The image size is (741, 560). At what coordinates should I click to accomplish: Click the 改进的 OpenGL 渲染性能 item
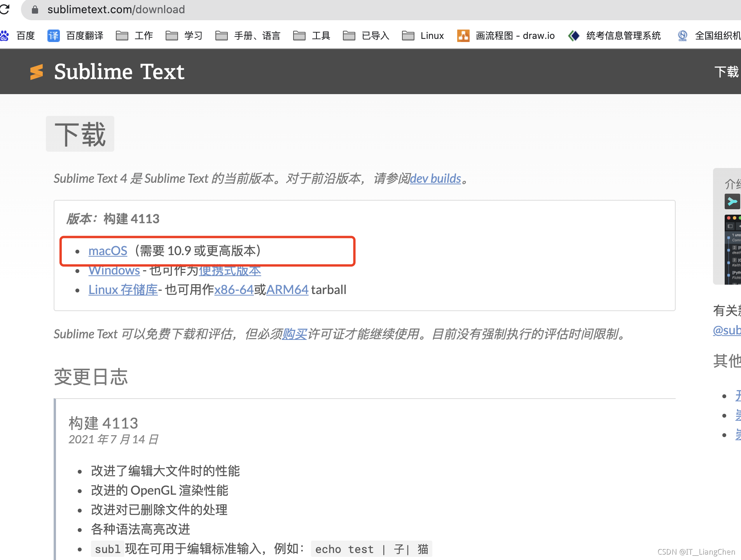(x=160, y=490)
